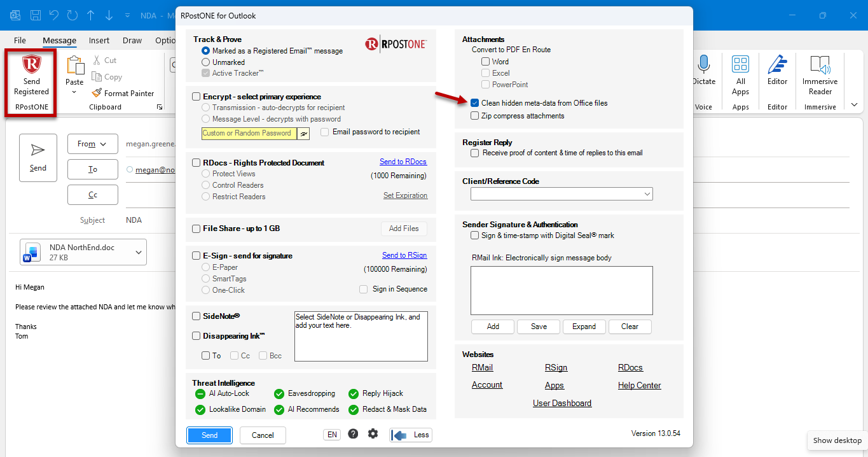
Task: Open All Apps icon in ribbon
Action: 740,64
